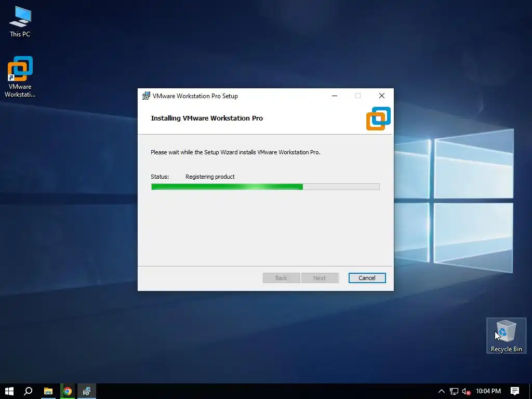Select the Recycle Bin desktop icon

(506, 336)
